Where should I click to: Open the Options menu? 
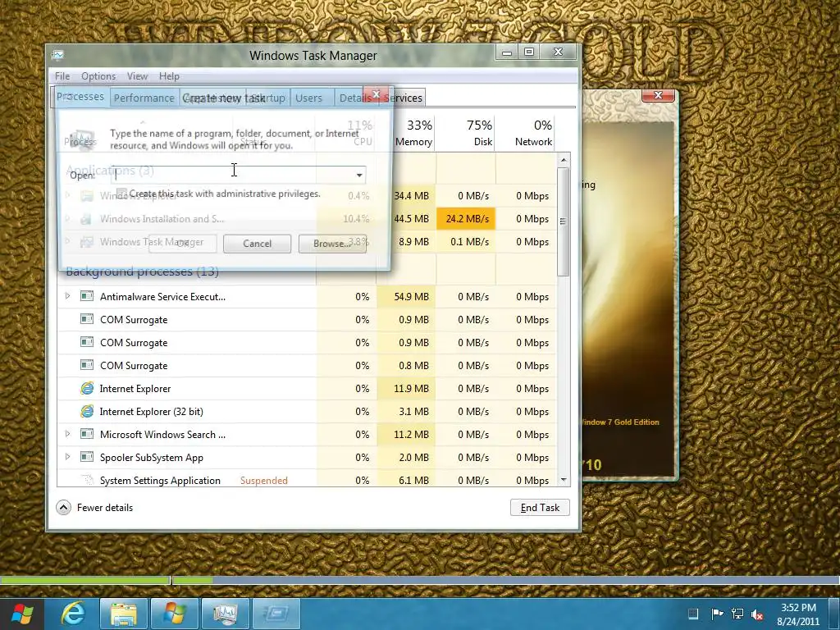(x=98, y=76)
